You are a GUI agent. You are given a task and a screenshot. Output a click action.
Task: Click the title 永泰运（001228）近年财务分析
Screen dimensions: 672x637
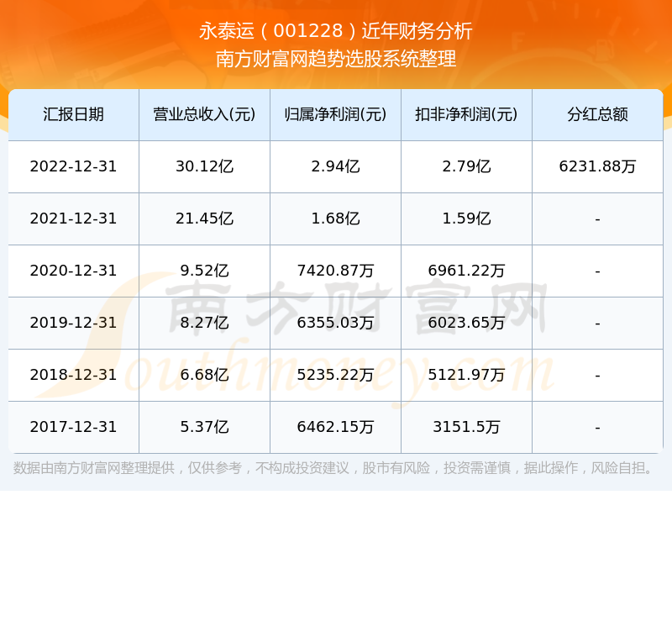(x=335, y=31)
